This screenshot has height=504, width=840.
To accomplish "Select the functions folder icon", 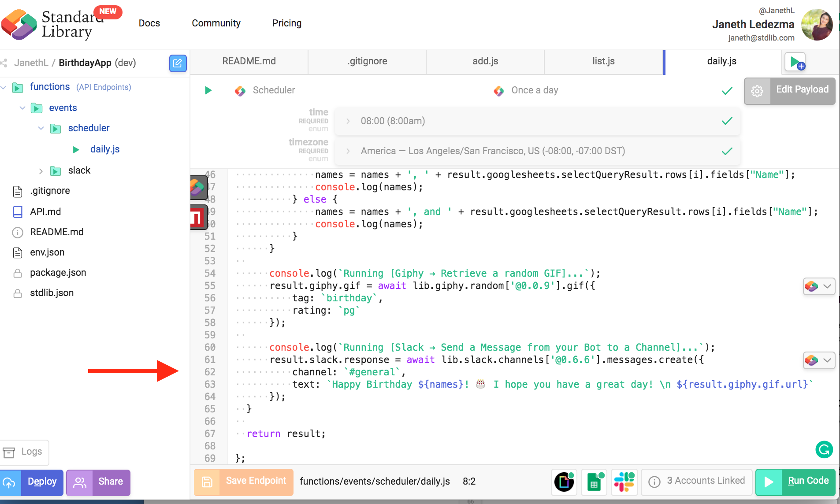I will tap(18, 87).
